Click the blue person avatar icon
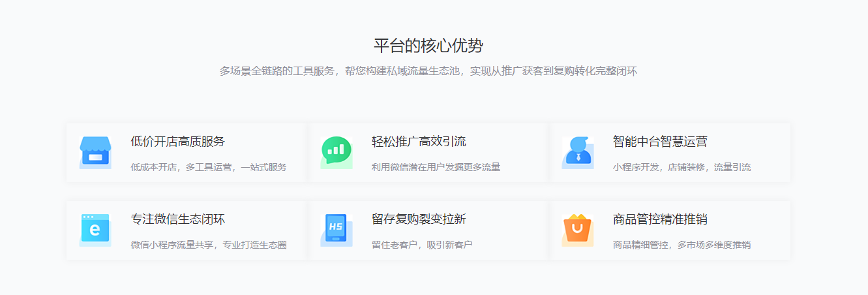The height and width of the screenshot is (295, 868). pos(578,153)
